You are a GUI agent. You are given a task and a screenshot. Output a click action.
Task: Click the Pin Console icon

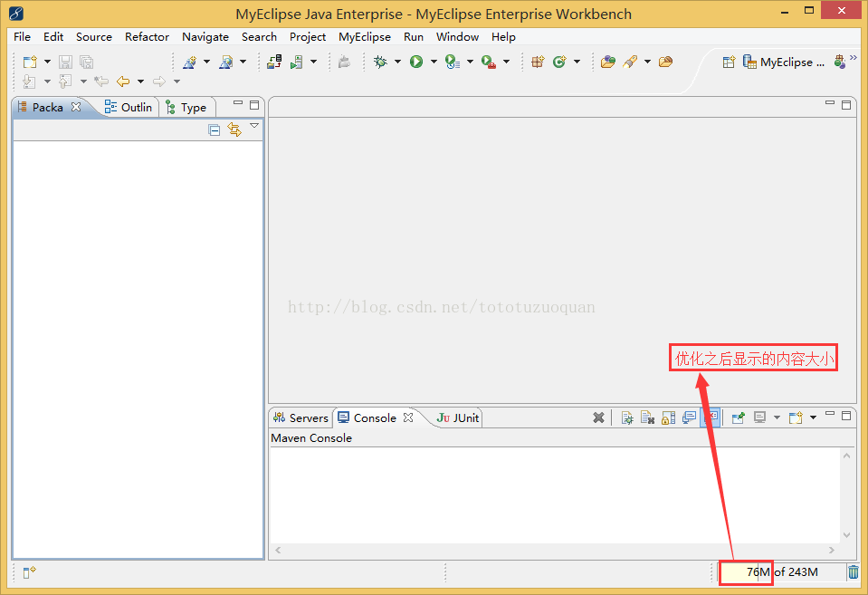click(x=738, y=417)
